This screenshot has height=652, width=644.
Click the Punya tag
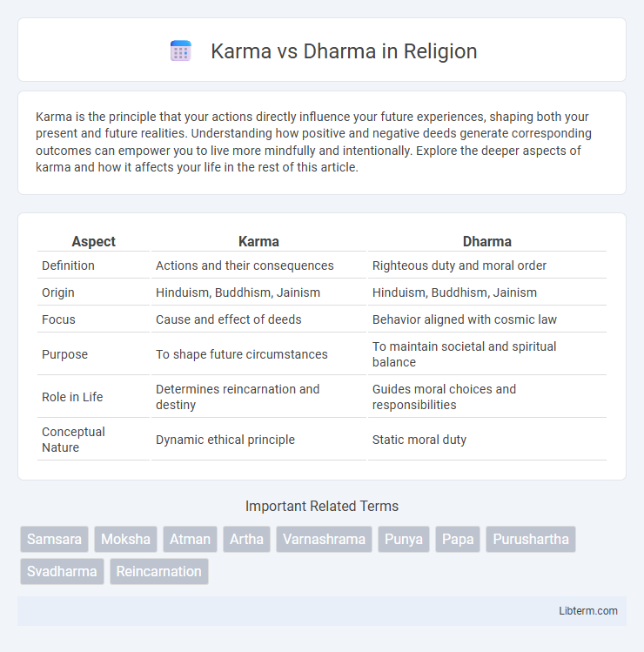pyautogui.click(x=404, y=540)
